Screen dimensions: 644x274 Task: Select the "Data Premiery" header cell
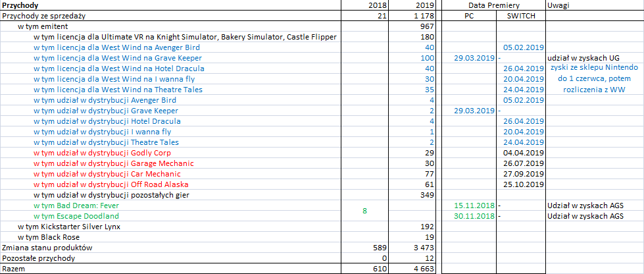tap(494, 5)
